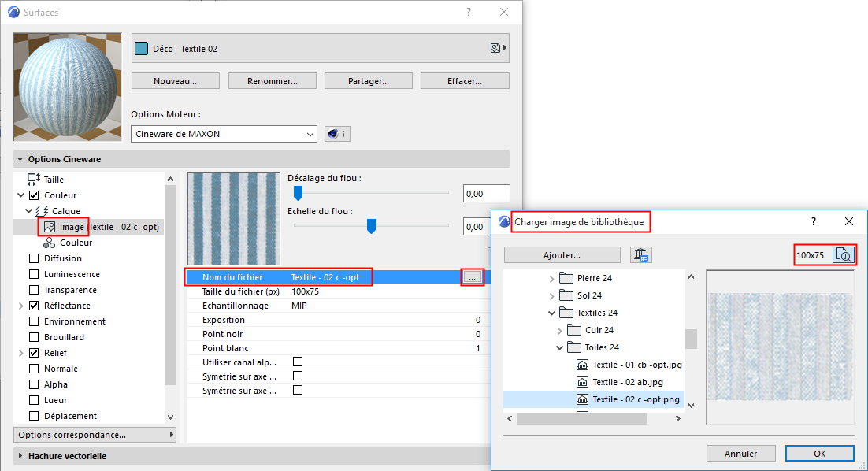The height and width of the screenshot is (471, 868).
Task: Click the Décalage du flou value field
Action: pos(486,194)
